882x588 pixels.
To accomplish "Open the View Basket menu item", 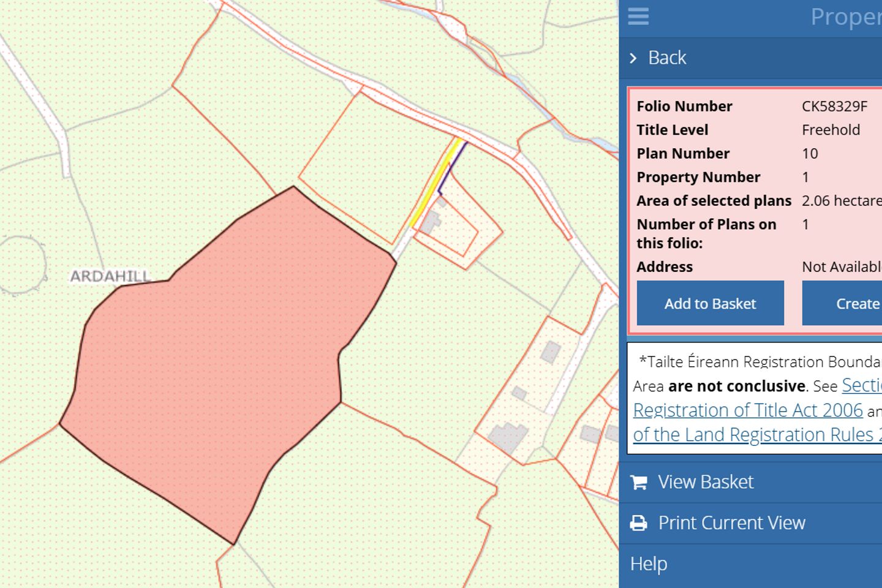I will [x=706, y=483].
